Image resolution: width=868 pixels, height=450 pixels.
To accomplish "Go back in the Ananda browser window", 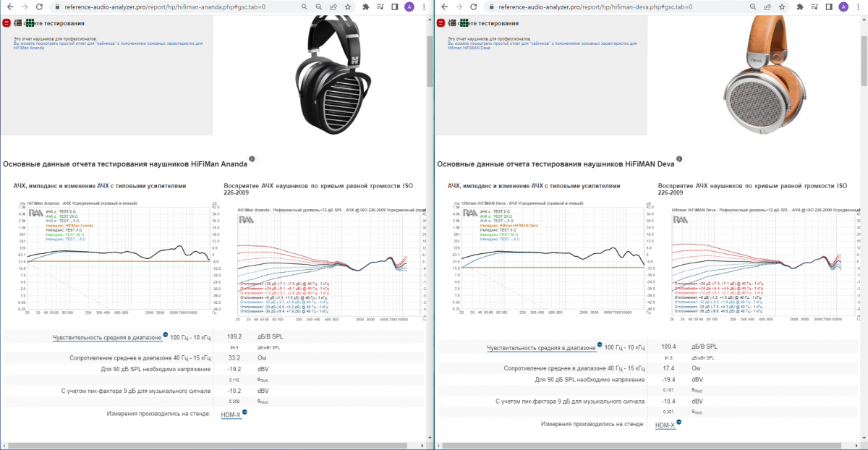I will point(9,7).
